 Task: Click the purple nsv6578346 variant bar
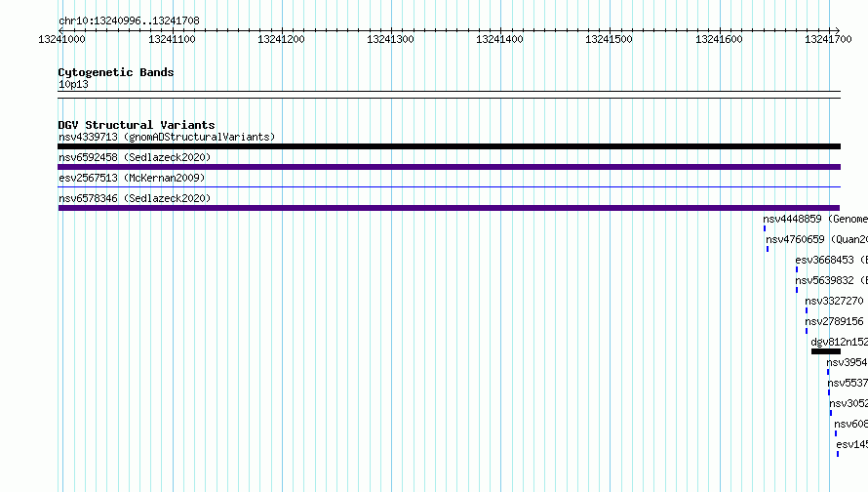pyautogui.click(x=449, y=208)
